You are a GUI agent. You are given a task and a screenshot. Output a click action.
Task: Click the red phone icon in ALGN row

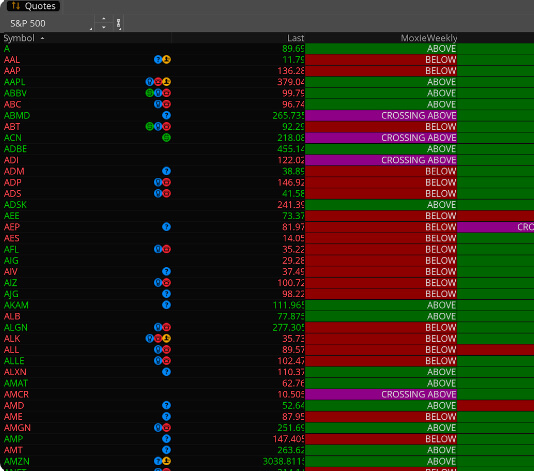[167, 327]
